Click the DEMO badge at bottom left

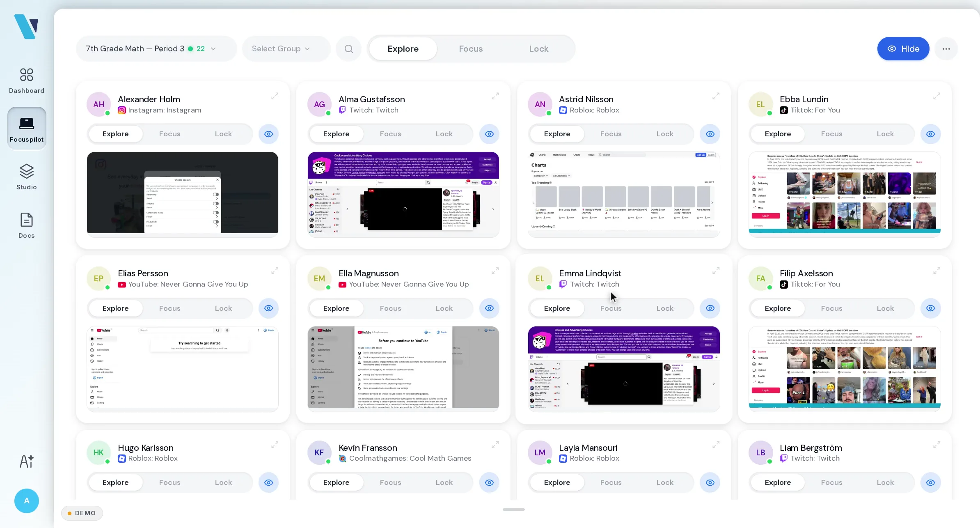(82, 513)
